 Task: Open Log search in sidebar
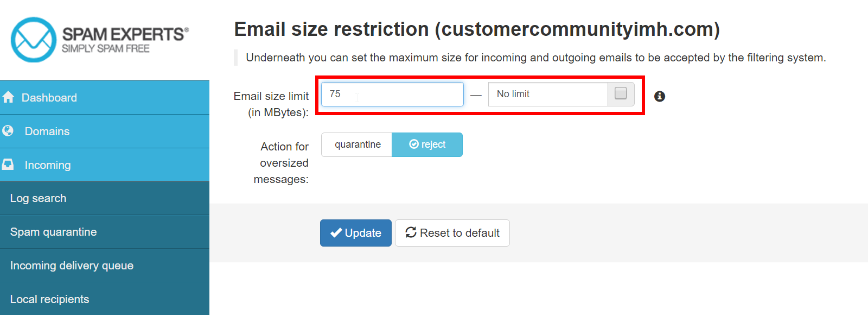[39, 198]
